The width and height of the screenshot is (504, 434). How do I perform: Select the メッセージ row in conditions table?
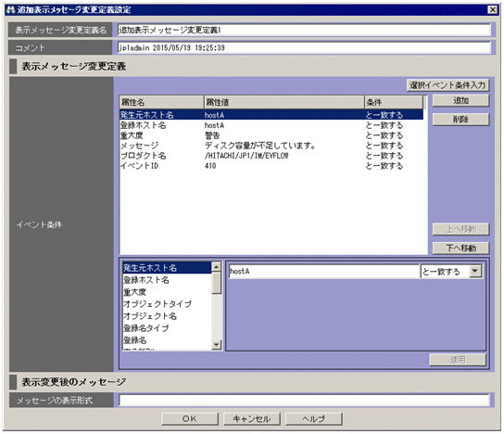pos(271,146)
